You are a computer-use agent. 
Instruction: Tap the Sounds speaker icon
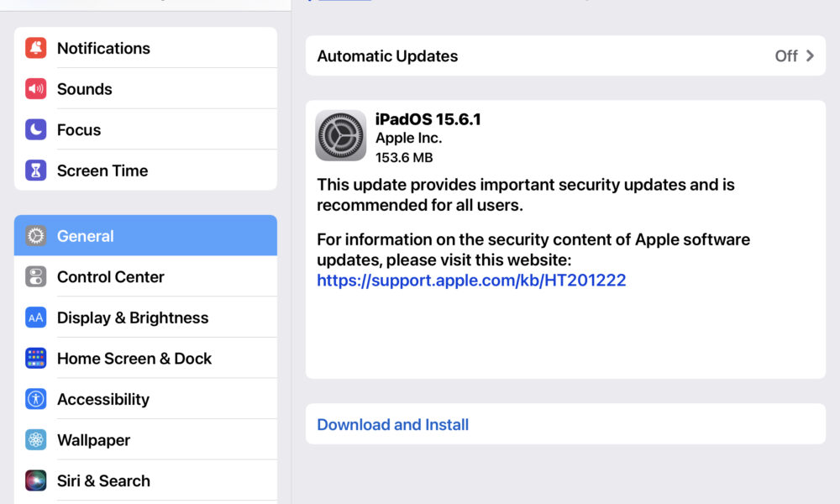point(36,89)
